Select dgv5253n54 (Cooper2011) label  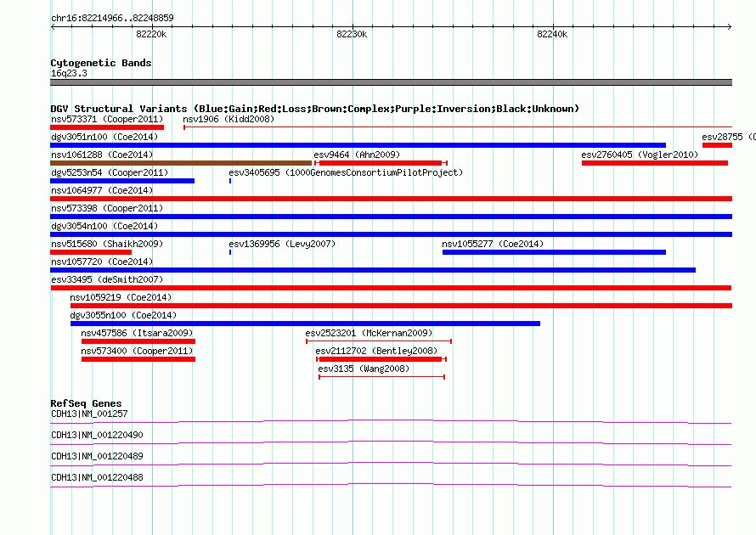pyautogui.click(x=110, y=172)
